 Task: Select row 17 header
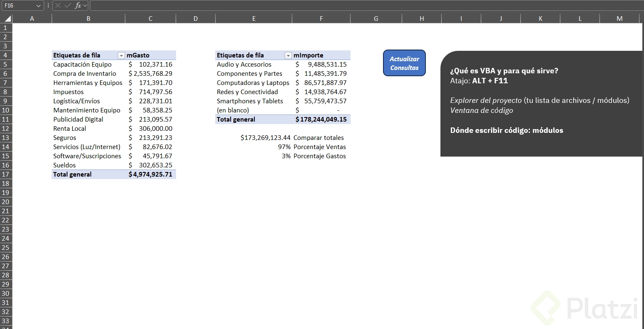point(6,174)
